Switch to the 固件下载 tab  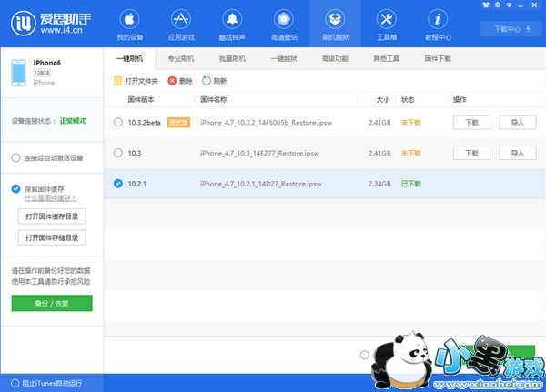pos(438,58)
